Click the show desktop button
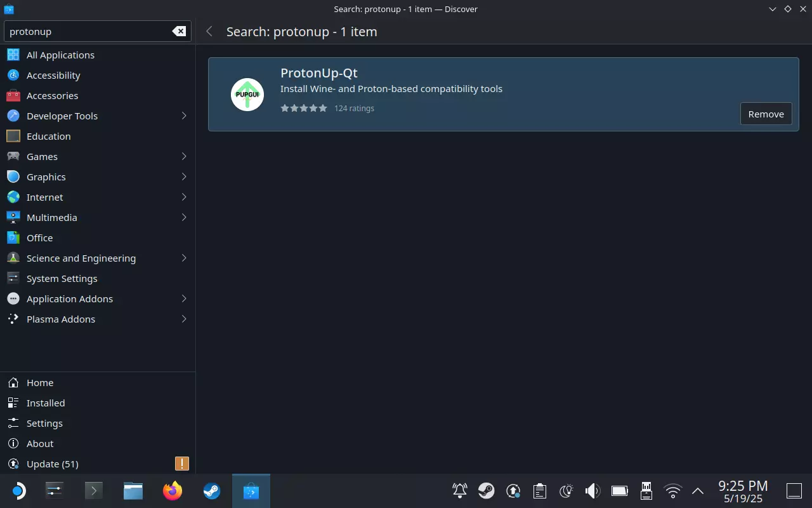The height and width of the screenshot is (508, 812). coord(794,491)
